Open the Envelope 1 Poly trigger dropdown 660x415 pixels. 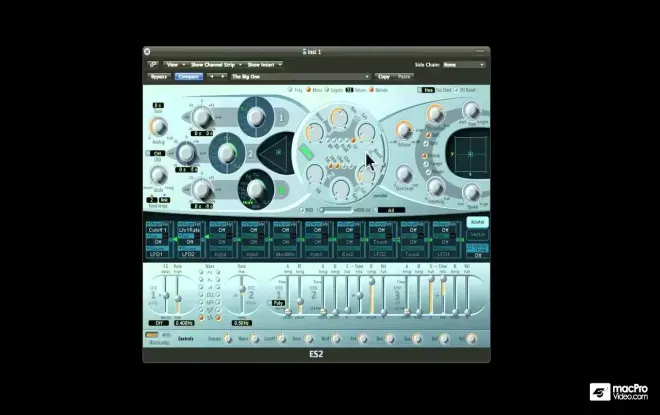pos(277,303)
